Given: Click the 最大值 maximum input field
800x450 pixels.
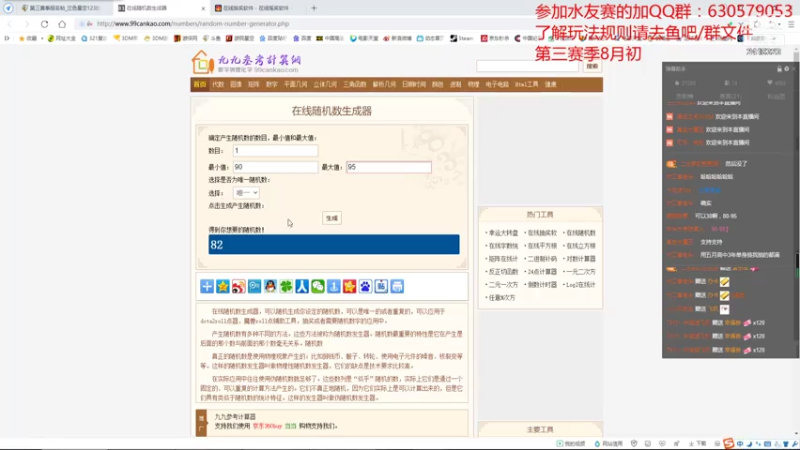Looking at the screenshot, I should coord(389,167).
